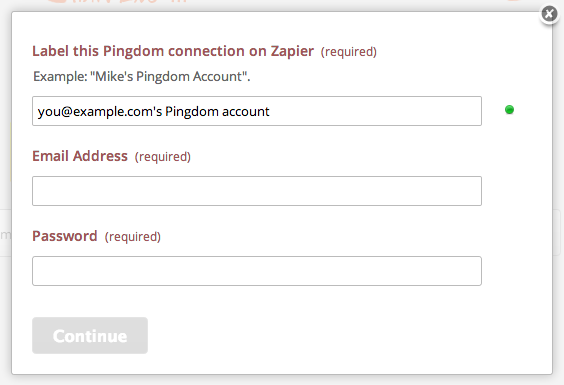Click the word 'Pingdom' in the label field
Image resolution: width=564 pixels, height=385 pixels.
coord(192,112)
